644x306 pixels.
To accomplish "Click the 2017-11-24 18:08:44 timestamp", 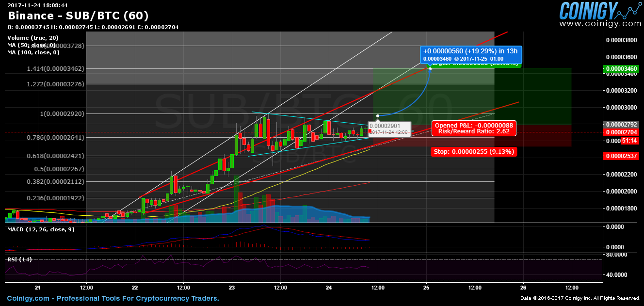I will 37,4.
